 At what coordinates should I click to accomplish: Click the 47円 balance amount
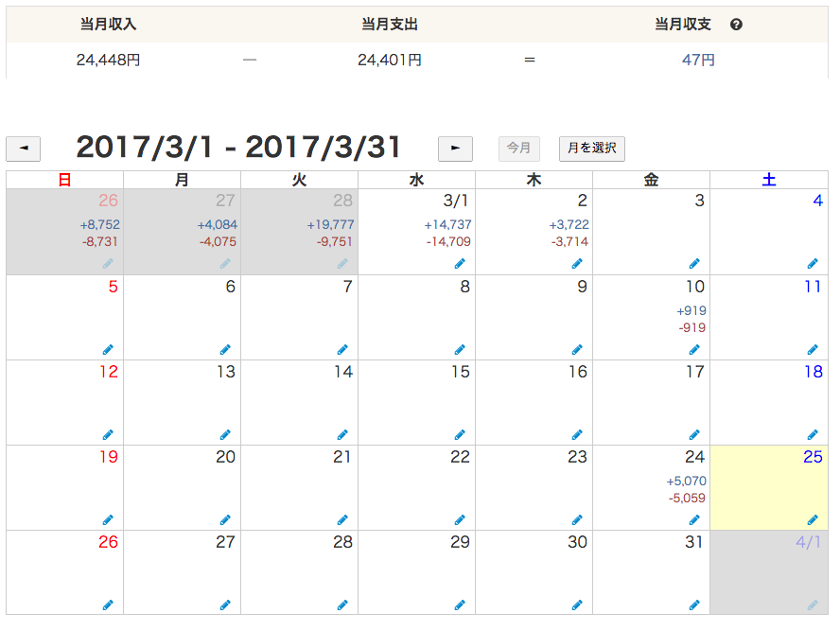point(698,60)
